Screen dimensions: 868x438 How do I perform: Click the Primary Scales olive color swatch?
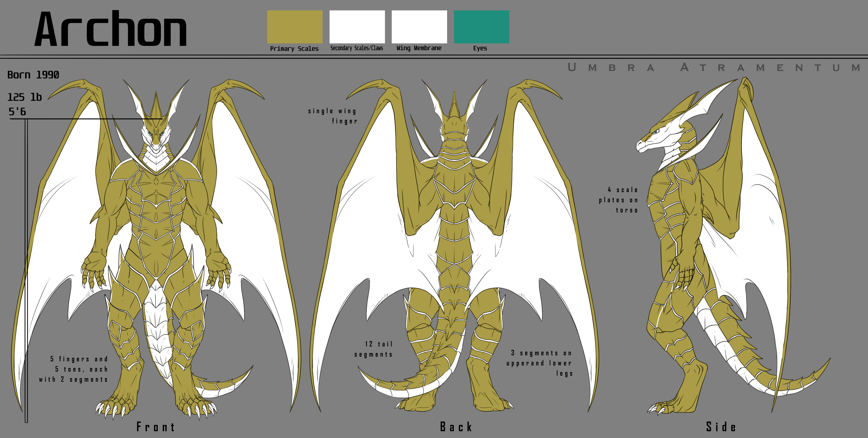[295, 27]
